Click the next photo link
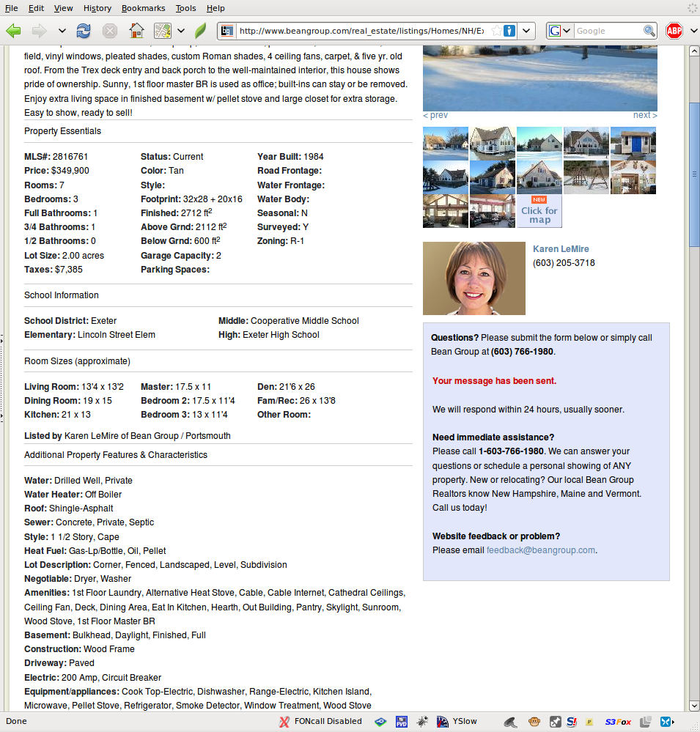 (x=645, y=115)
